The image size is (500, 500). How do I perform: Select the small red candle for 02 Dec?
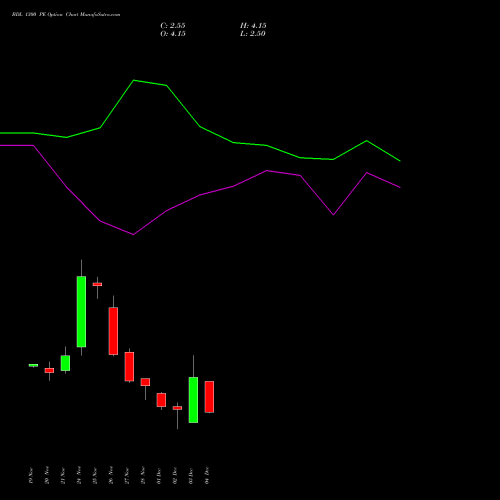[x=177, y=408]
